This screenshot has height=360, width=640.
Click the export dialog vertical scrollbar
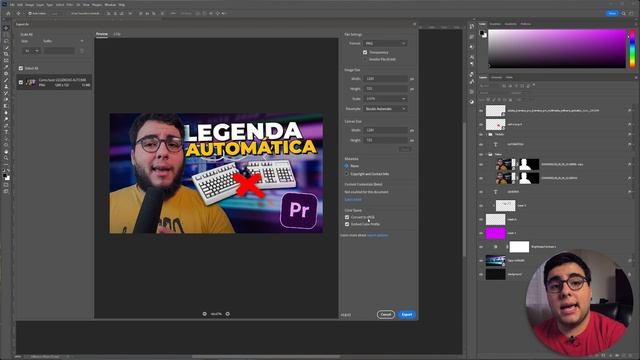[x=464, y=189]
